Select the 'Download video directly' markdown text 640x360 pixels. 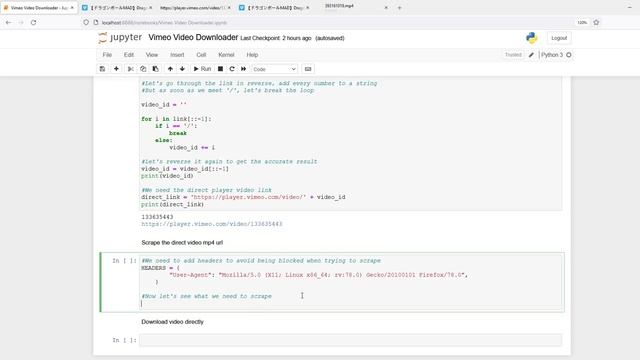tap(172, 322)
